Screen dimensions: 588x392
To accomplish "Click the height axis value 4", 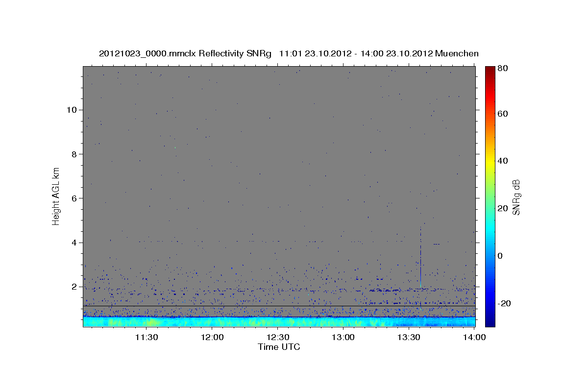I will 74,243.
